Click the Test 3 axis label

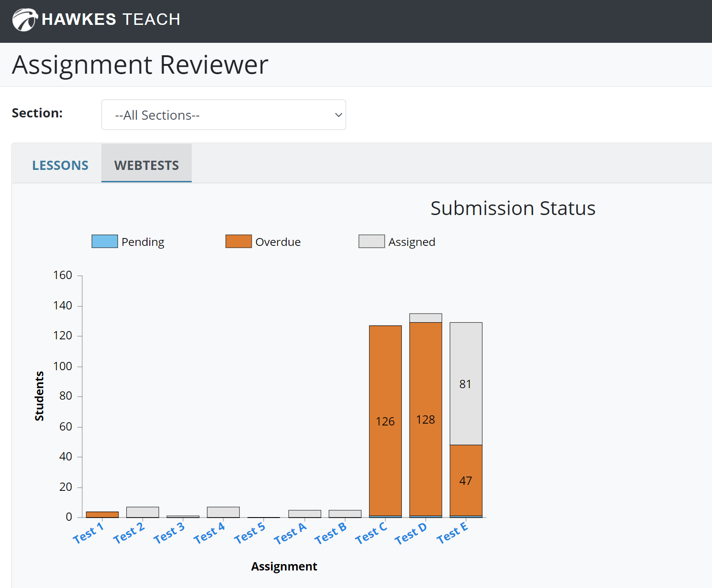coord(169,533)
